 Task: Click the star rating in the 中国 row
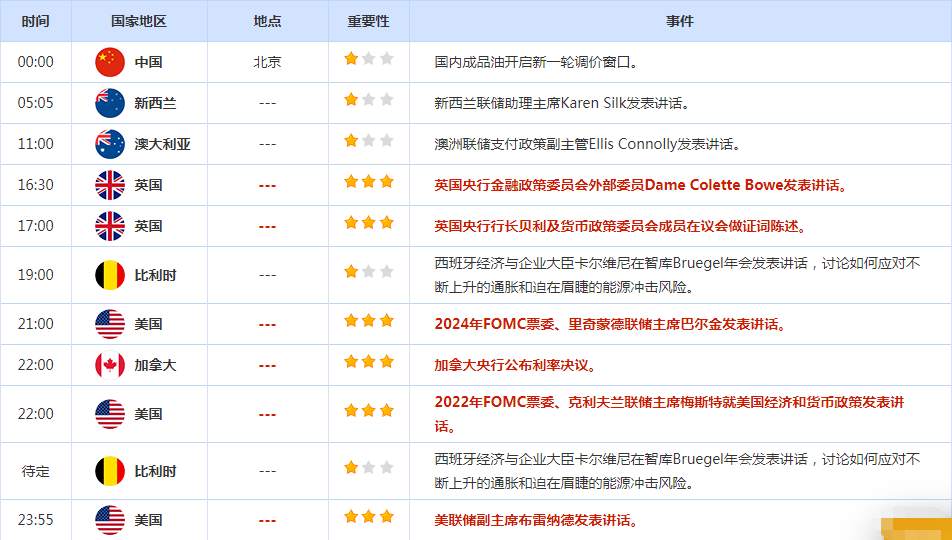pyautogui.click(x=369, y=58)
